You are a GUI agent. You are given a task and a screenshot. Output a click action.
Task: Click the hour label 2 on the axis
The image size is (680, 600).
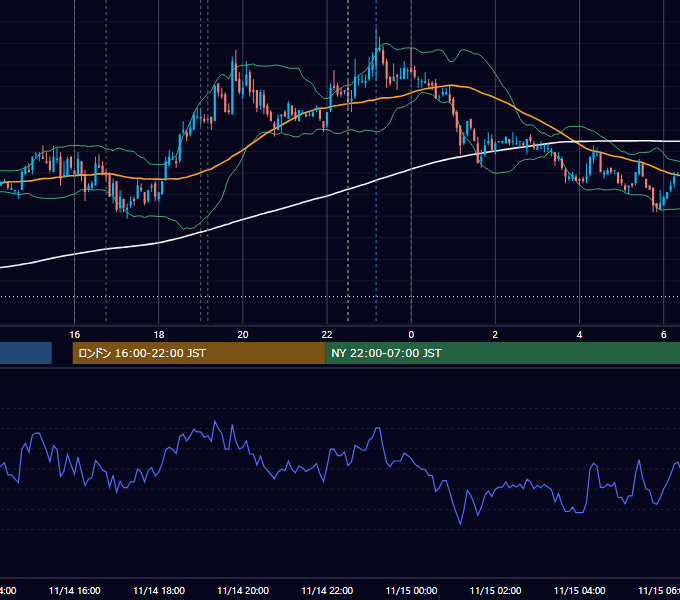(495, 334)
